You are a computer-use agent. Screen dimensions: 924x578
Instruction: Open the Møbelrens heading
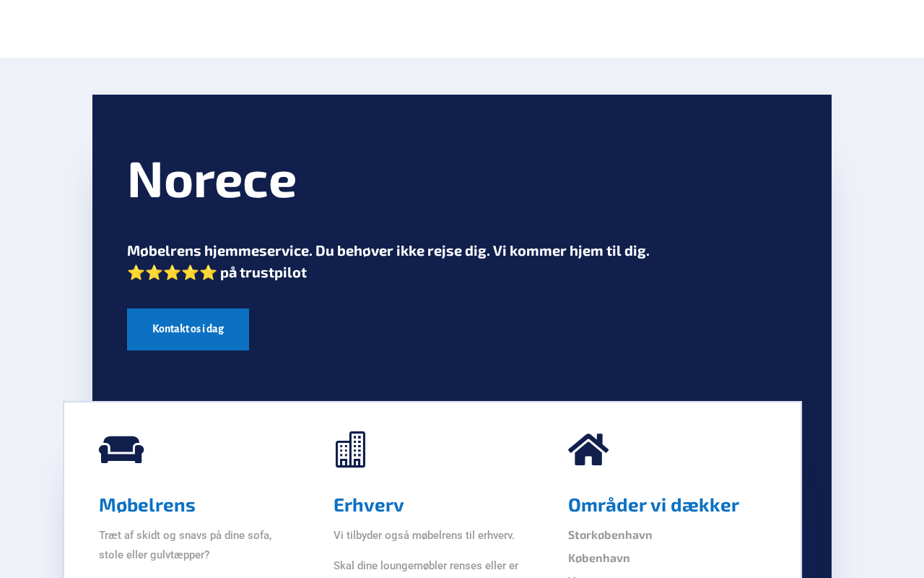[x=147, y=505]
